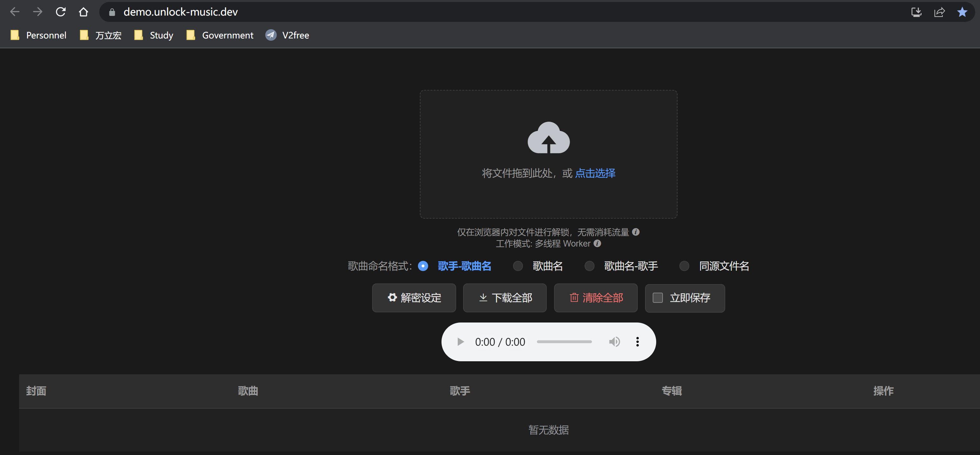Click the bookmark star icon
980x455 pixels.
coord(962,12)
